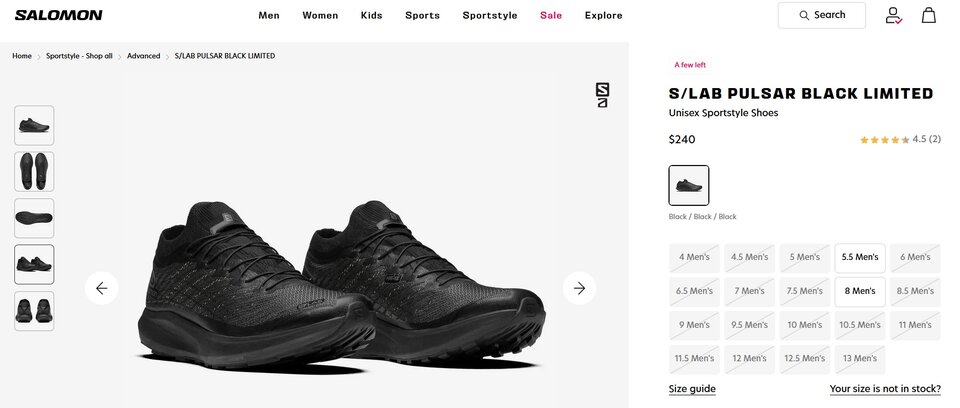The image size is (960, 408).
Task: Select size 8 Men's
Action: [x=860, y=292]
